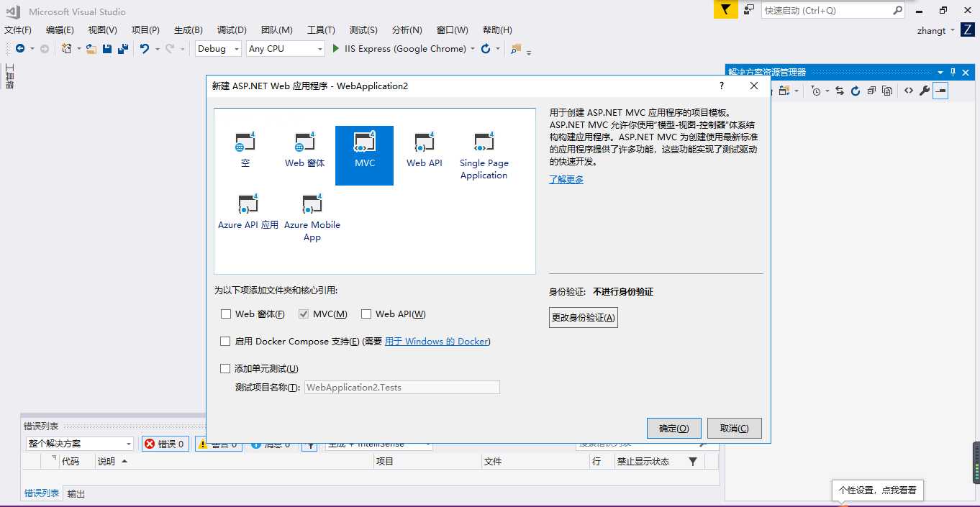
Task: Toggle the 错误 0 filter button
Action: (165, 444)
